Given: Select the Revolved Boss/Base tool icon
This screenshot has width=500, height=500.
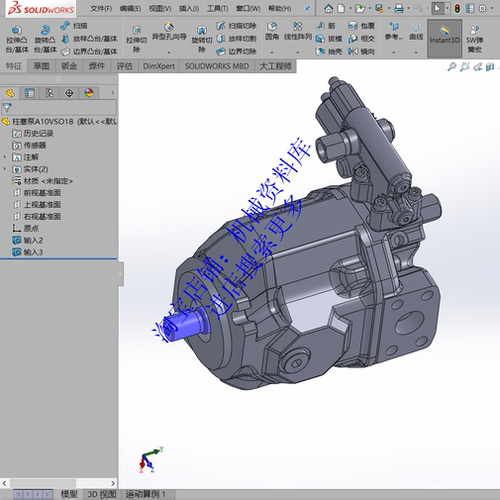Looking at the screenshot, I should 45,31.
